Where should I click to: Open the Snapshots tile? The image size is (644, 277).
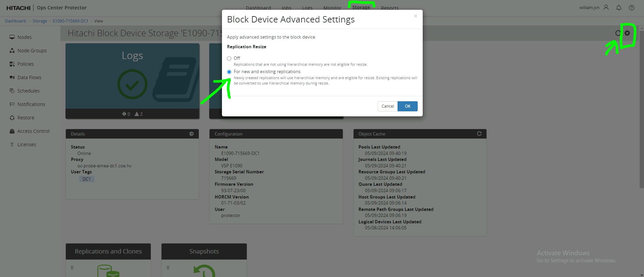[204, 260]
